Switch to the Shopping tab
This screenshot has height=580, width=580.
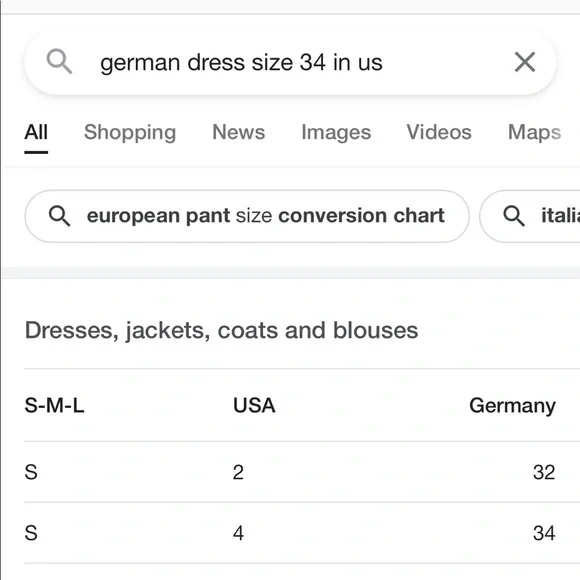point(130,132)
